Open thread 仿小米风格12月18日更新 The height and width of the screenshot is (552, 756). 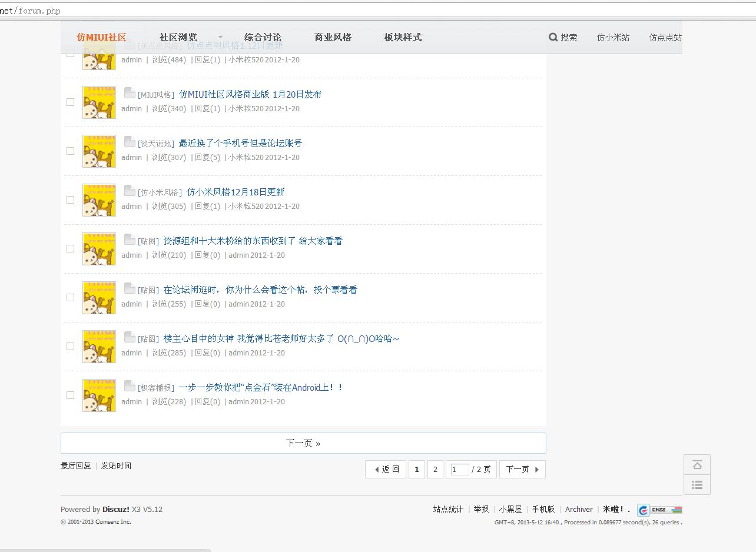click(236, 192)
